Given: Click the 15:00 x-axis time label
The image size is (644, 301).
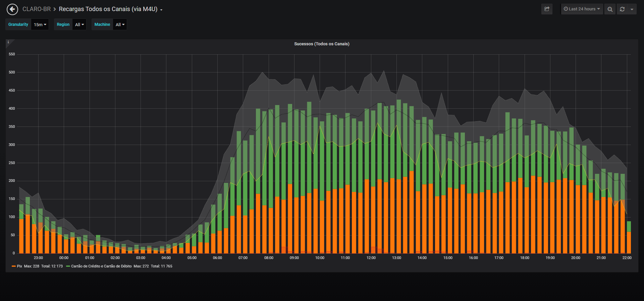Looking at the screenshot, I should tap(448, 258).
